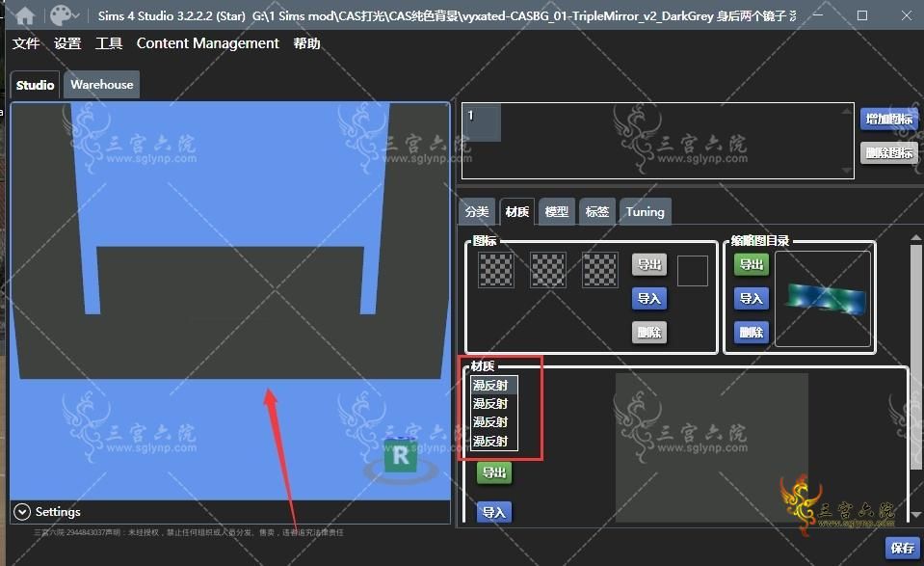Click 导入 in the 图标 group
Image resolution: width=924 pixels, height=566 pixels.
[x=649, y=299]
